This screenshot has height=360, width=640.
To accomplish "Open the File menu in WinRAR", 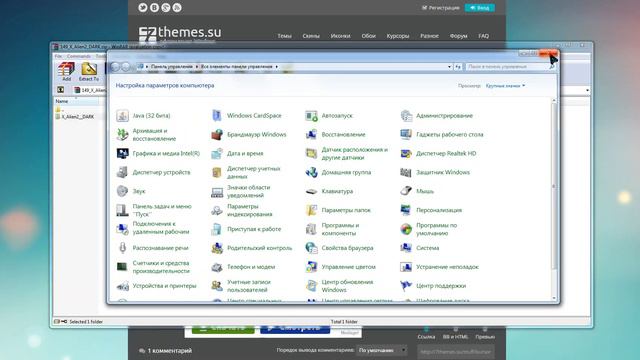I will tap(58, 56).
